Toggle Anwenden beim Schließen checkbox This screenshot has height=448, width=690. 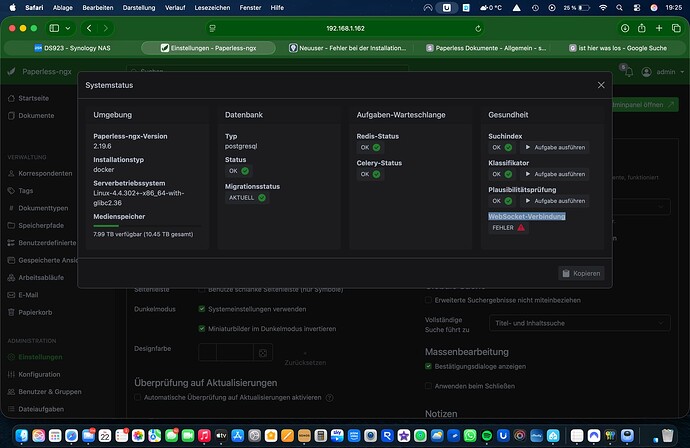coord(428,386)
